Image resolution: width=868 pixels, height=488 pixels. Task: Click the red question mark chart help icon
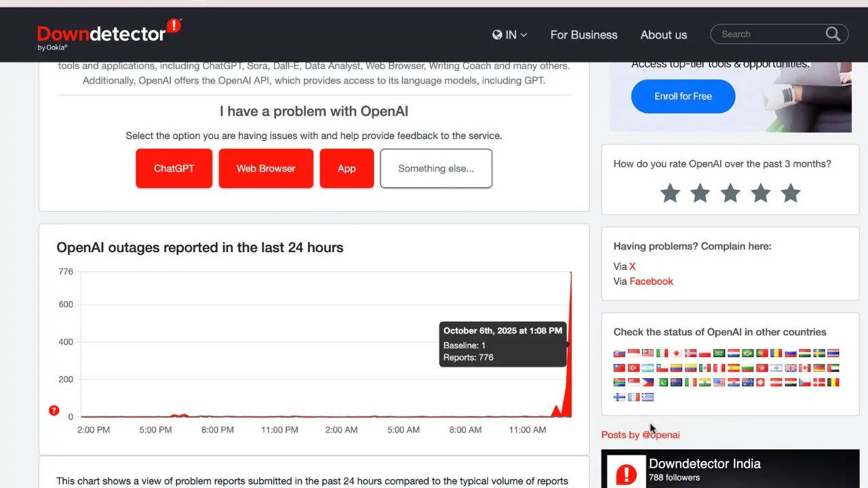tap(54, 411)
